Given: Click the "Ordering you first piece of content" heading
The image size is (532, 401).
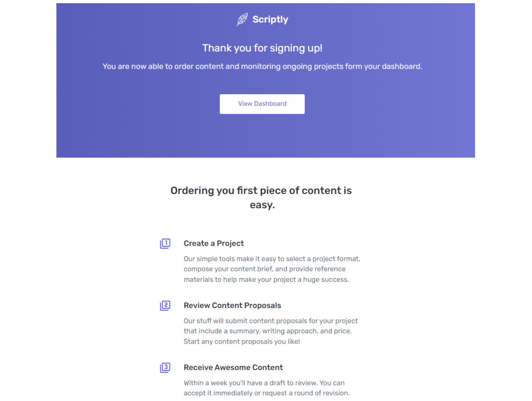Looking at the screenshot, I should [x=261, y=191].
